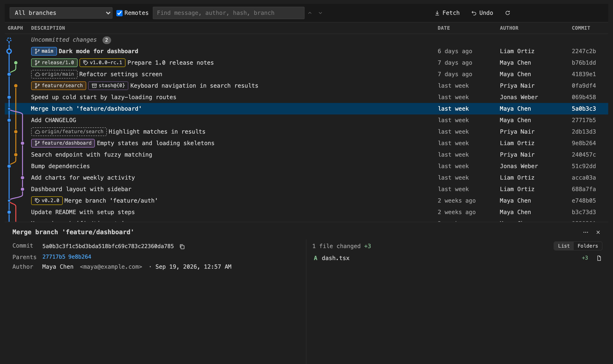Image resolution: width=613 pixels, height=364 pixels.
Task: Open file icon for dash.tsx
Action: (599, 258)
